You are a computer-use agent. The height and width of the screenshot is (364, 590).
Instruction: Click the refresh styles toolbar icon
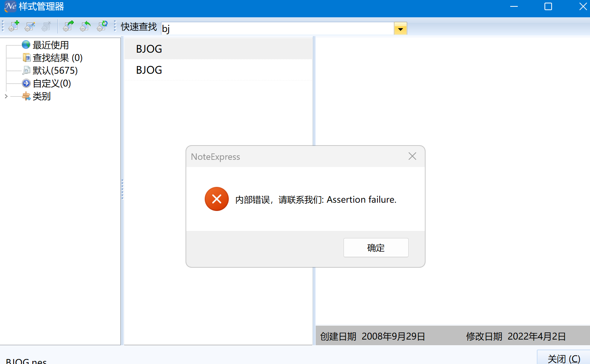point(102,26)
